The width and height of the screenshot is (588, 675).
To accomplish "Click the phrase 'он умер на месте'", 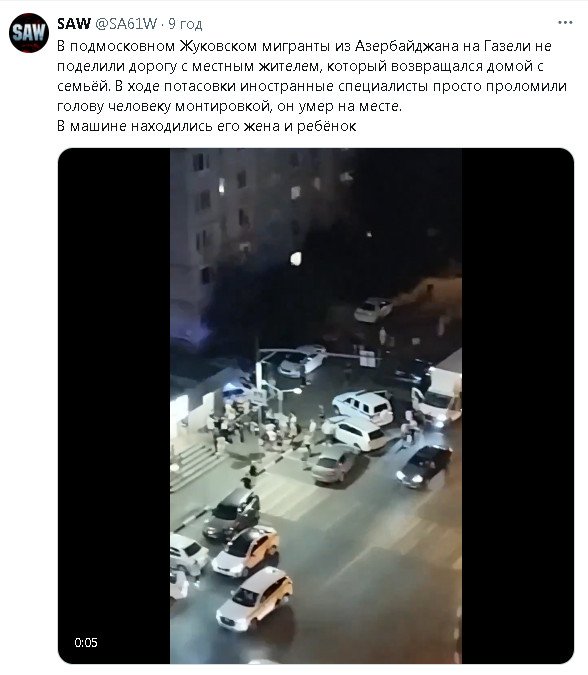I will 339,106.
